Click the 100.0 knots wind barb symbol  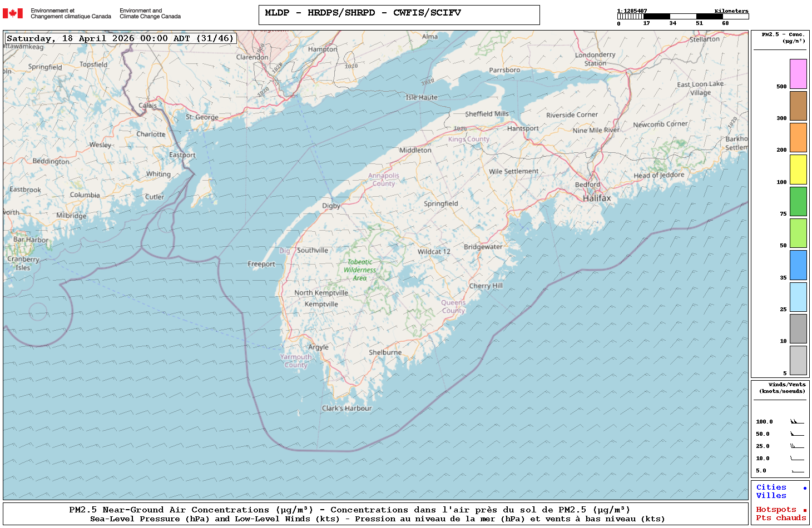(x=797, y=422)
